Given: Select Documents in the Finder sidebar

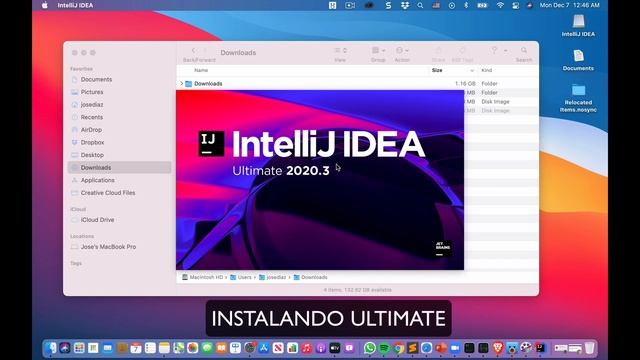Looking at the screenshot, I should pyautogui.click(x=119, y=80).
